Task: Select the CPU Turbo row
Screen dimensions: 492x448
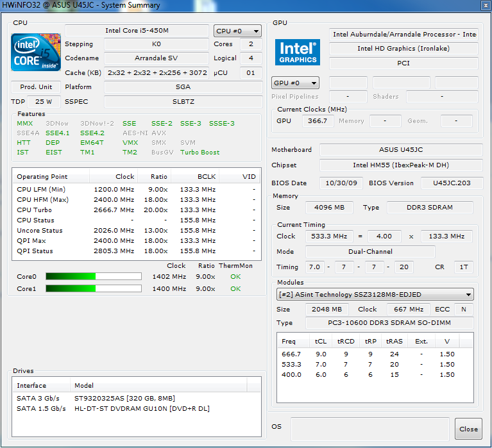Action: [137, 210]
